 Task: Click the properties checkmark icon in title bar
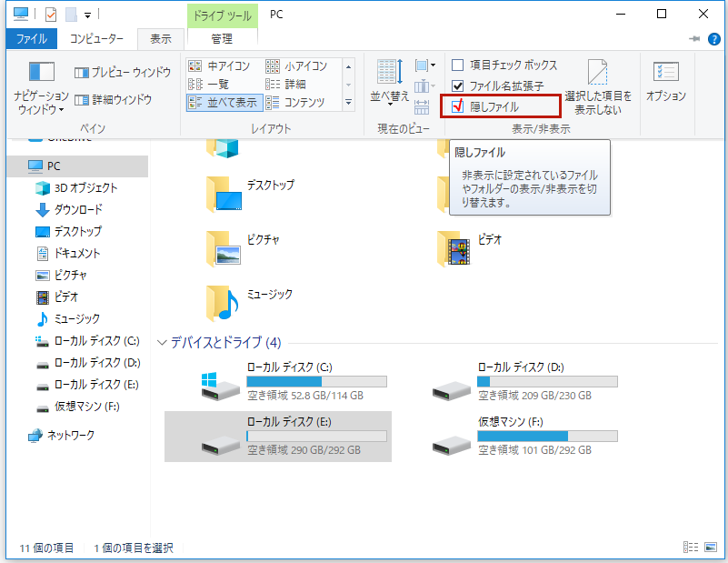point(51,15)
